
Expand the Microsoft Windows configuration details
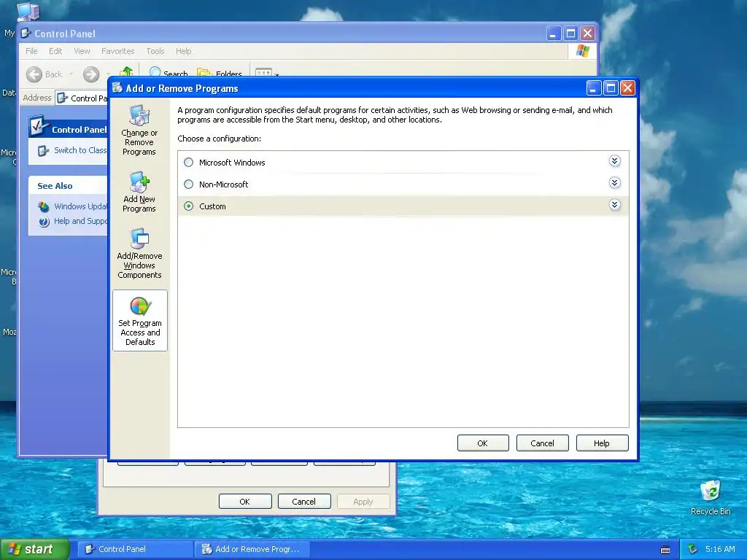click(614, 161)
